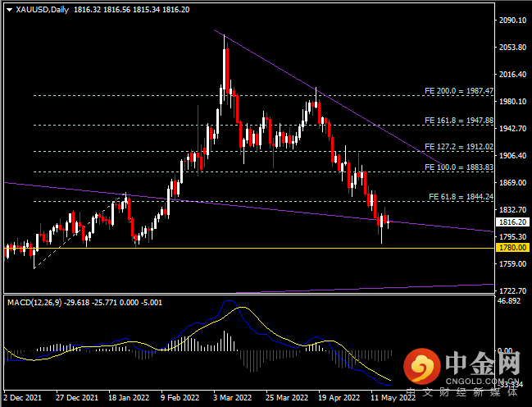This screenshot has height=407, width=532.
Task: Select the purple descending trendline from the March high
Action: 329,98
